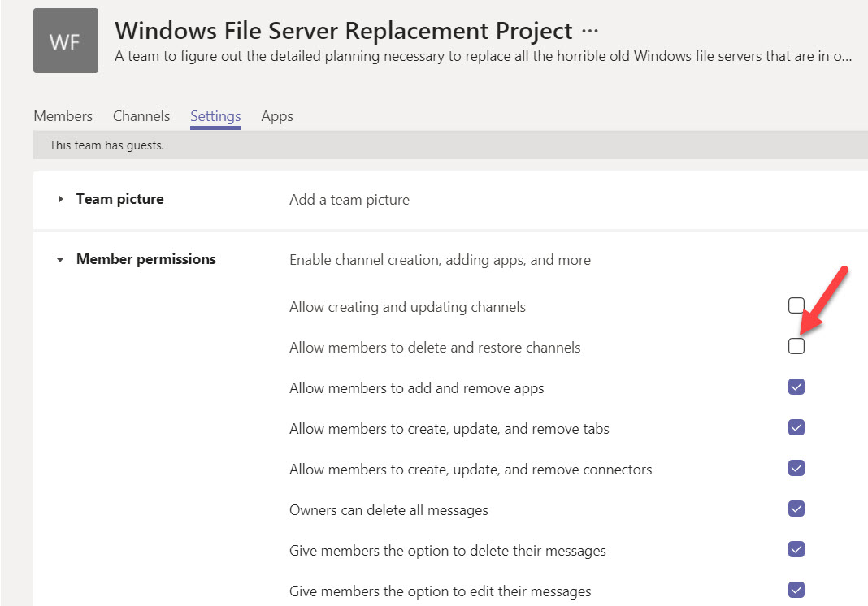Image resolution: width=868 pixels, height=606 pixels.
Task: Click 'Allow creating and updating channels' label
Action: tap(407, 307)
